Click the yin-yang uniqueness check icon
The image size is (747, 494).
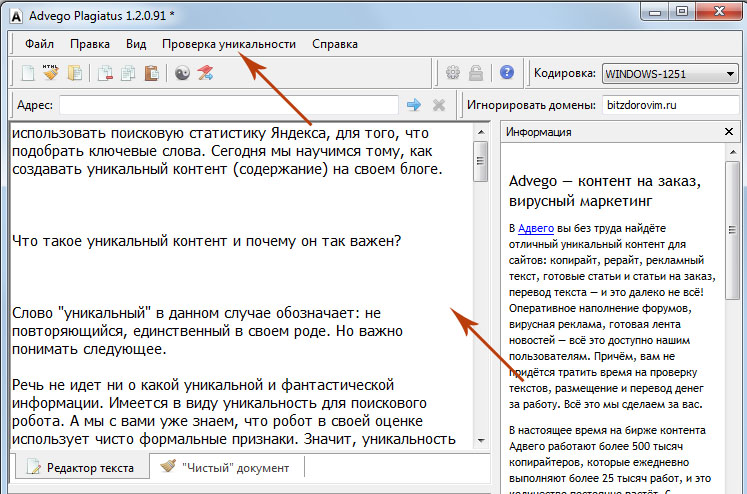pyautogui.click(x=183, y=73)
